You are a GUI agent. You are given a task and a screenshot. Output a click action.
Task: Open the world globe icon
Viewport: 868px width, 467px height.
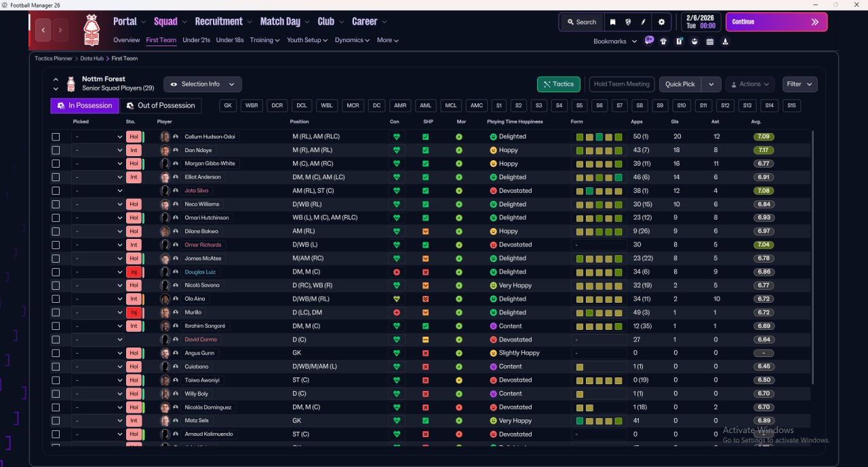point(629,22)
